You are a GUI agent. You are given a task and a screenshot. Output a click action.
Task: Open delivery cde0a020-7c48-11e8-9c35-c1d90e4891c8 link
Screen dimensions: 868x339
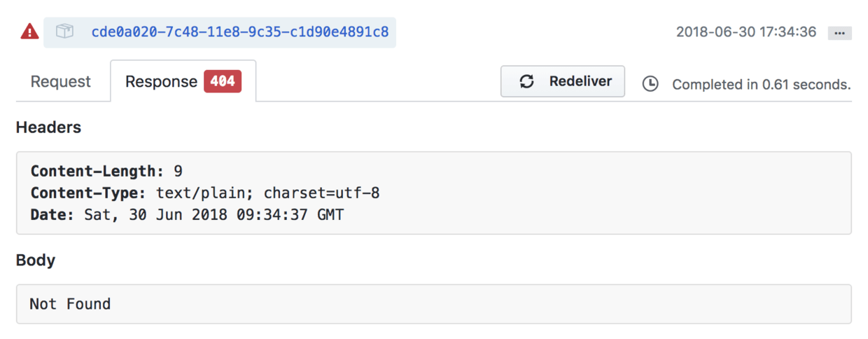(x=240, y=32)
